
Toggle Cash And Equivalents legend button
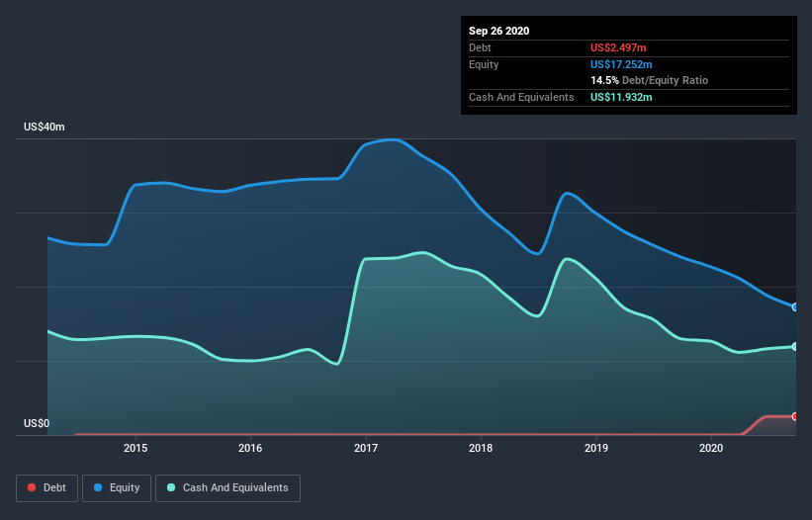coord(227,488)
